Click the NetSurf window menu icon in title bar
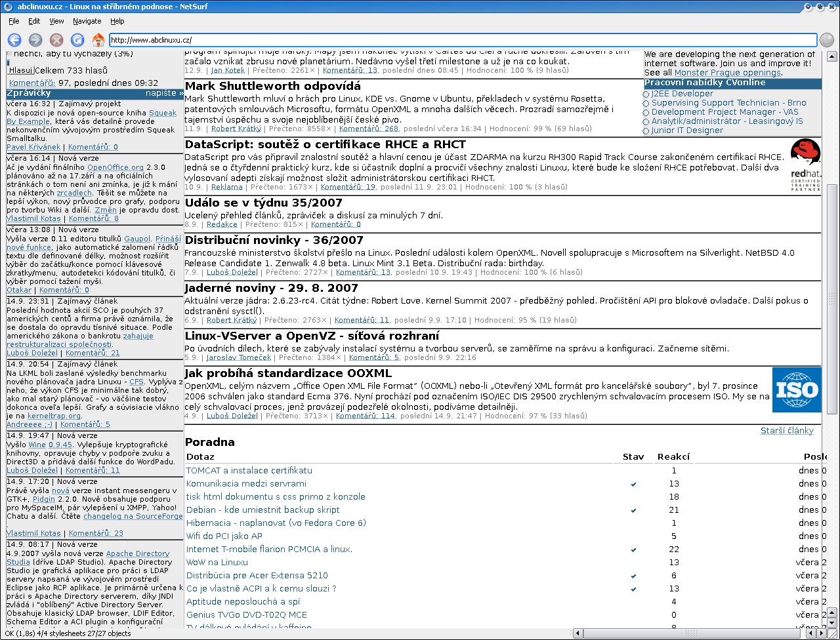The image size is (840, 640). 7,7
